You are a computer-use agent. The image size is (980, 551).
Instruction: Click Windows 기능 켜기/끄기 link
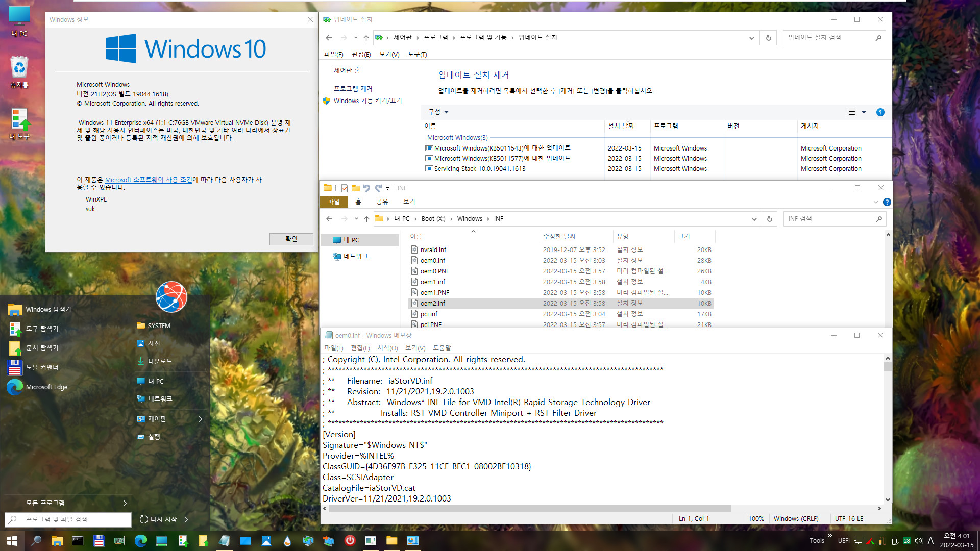pos(367,101)
